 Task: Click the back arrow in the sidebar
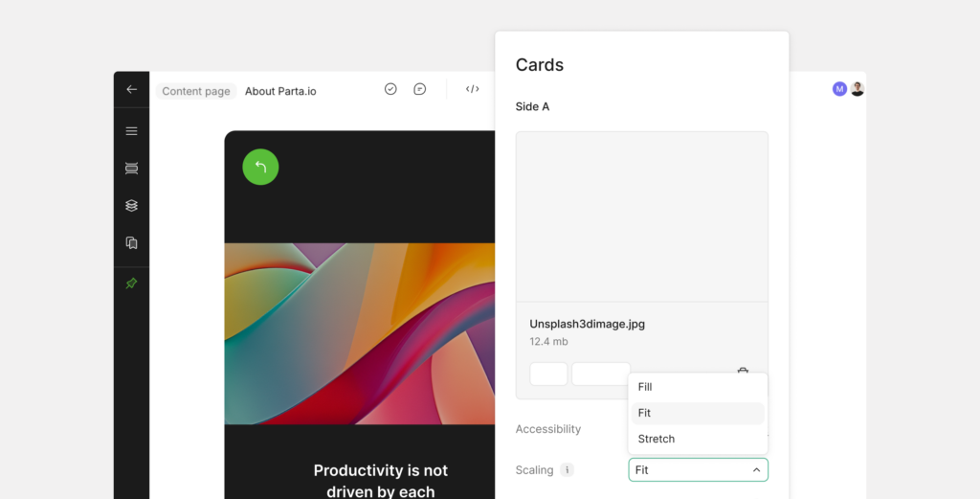pyautogui.click(x=131, y=89)
